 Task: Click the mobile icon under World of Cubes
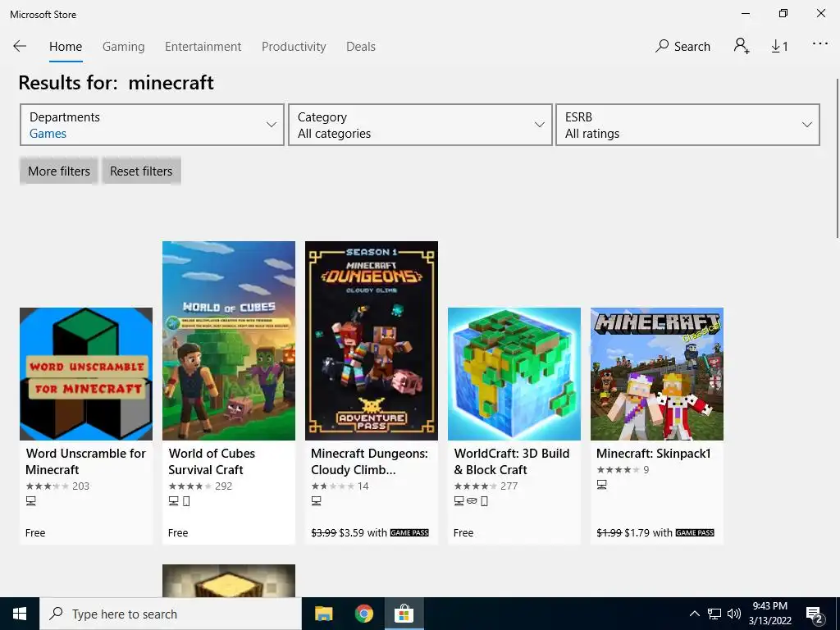click(x=186, y=501)
